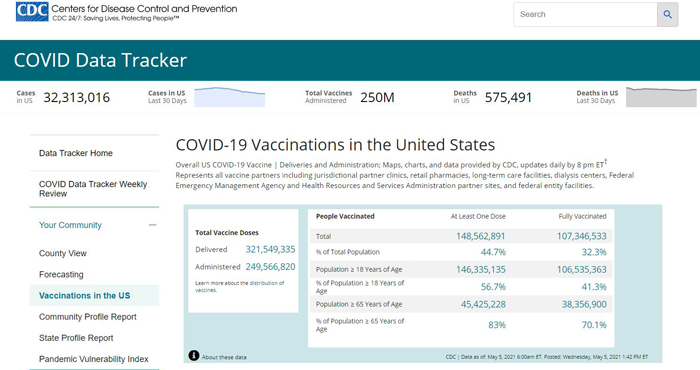Click the Cases in US 30-day sparkline chart
The image size is (700, 370).
[229, 97]
